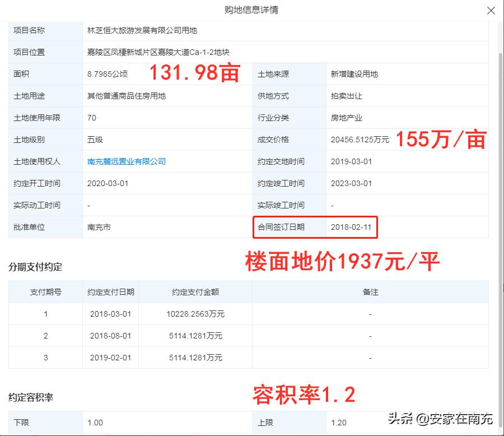This screenshot has height=436, width=504.
Task: Open the 南充麓远置业有限公司 company link
Action: pos(127,161)
